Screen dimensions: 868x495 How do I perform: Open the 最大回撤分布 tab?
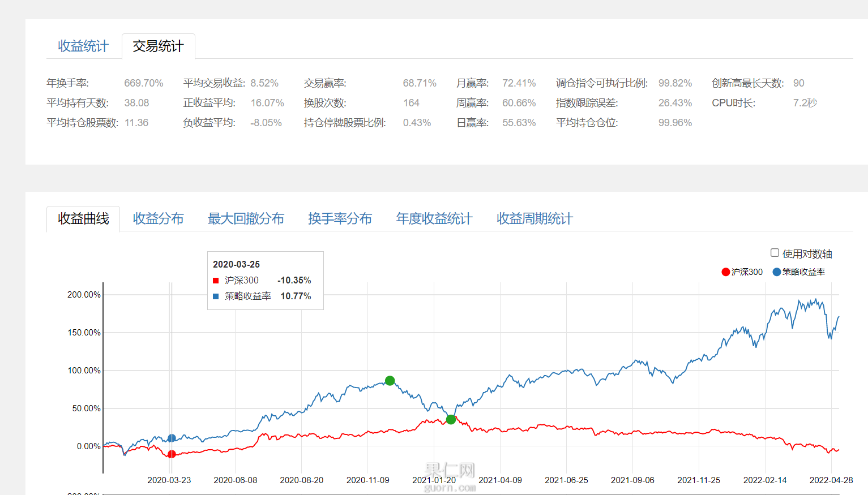(x=246, y=219)
